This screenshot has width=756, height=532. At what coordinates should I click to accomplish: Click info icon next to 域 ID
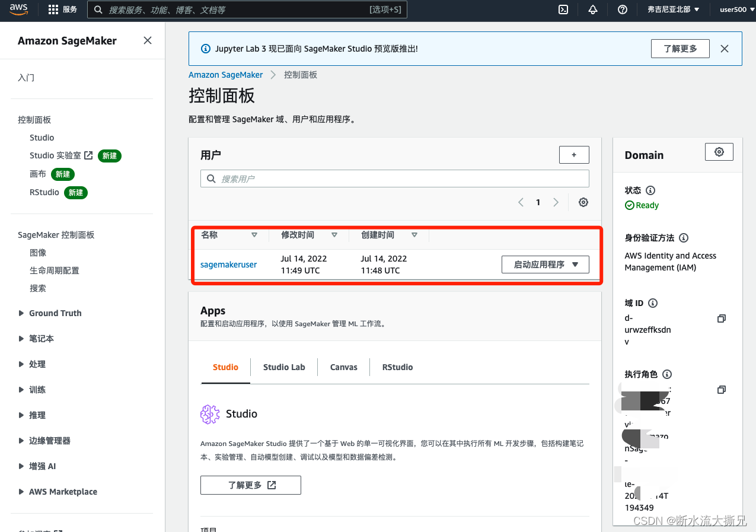point(653,303)
